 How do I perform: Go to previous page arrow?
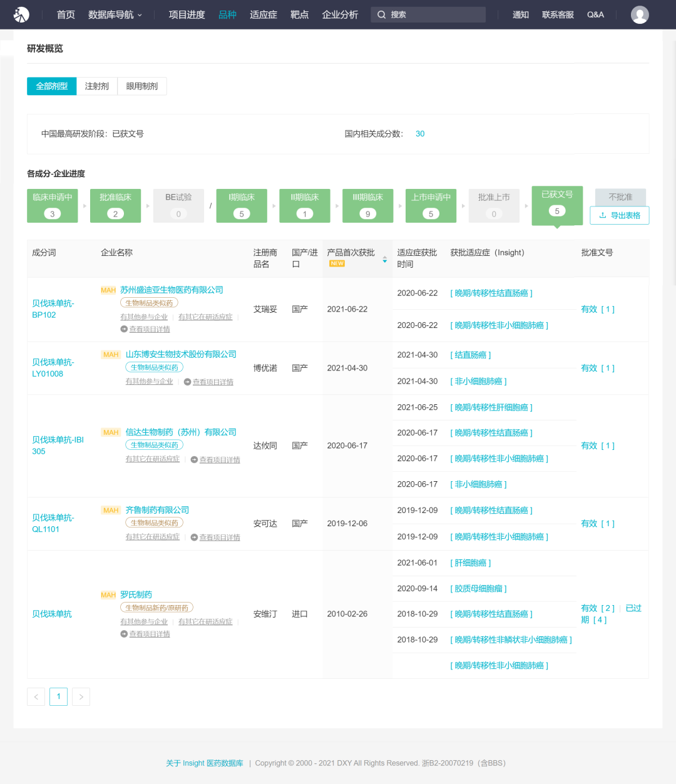pyautogui.click(x=36, y=696)
